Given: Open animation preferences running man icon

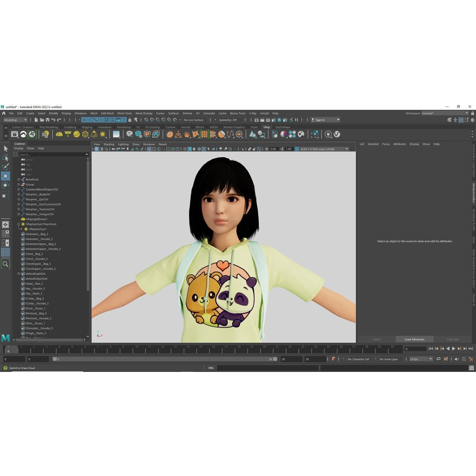Looking at the screenshot, I should 471,359.
